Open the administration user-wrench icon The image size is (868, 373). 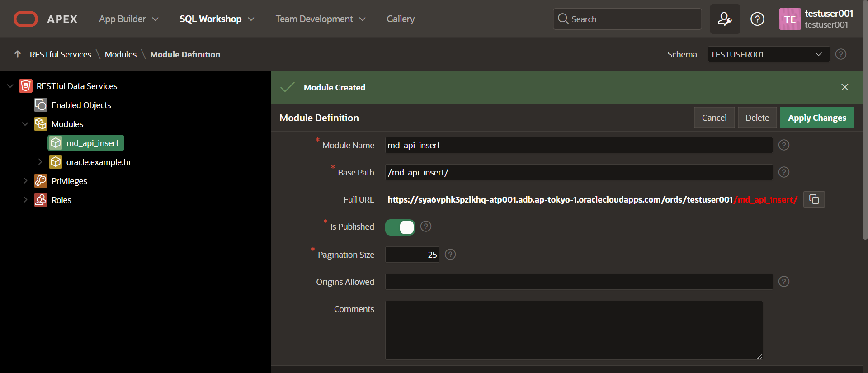pyautogui.click(x=725, y=19)
